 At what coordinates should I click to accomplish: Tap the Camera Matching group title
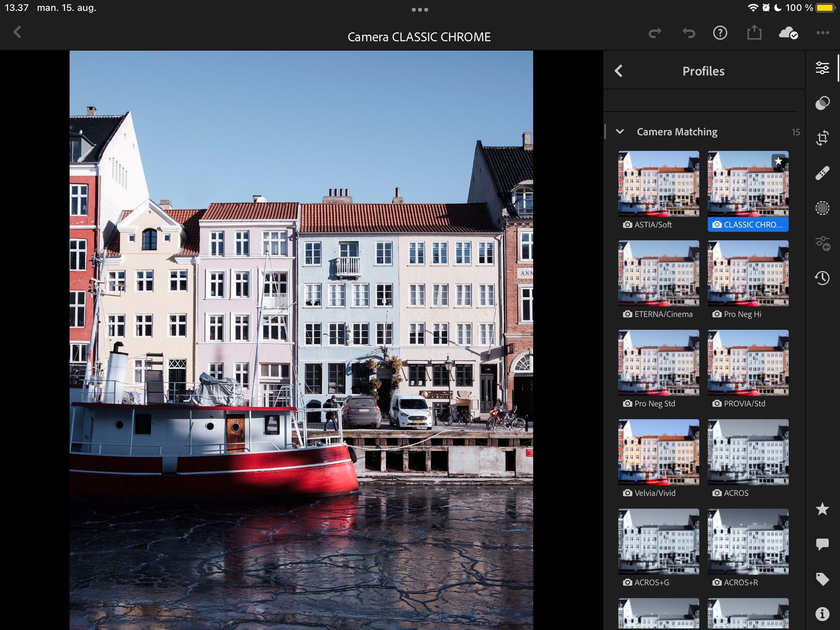tap(677, 132)
